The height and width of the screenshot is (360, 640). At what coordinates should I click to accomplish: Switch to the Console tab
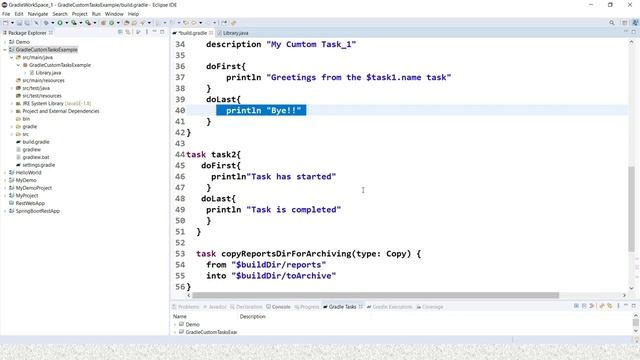coord(278,307)
